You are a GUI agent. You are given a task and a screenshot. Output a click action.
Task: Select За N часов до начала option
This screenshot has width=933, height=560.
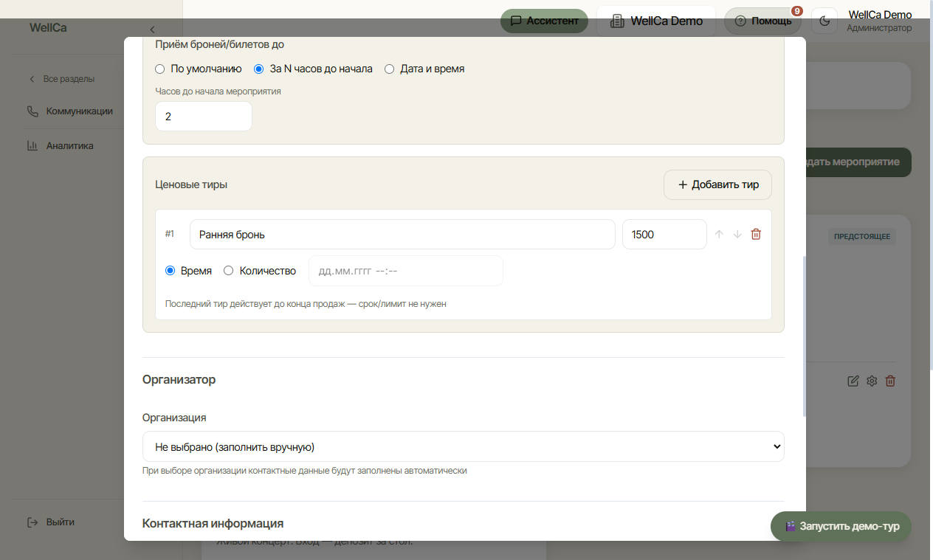(x=259, y=69)
